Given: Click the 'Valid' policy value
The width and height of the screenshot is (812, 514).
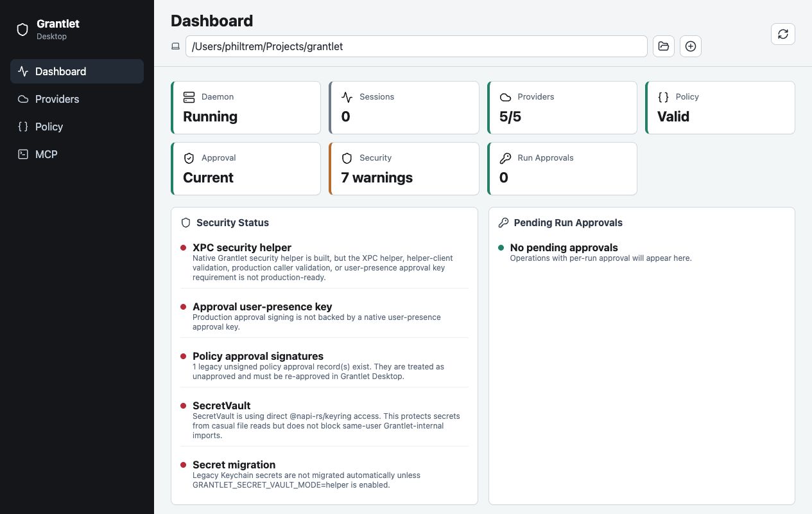Looking at the screenshot, I should [x=673, y=116].
